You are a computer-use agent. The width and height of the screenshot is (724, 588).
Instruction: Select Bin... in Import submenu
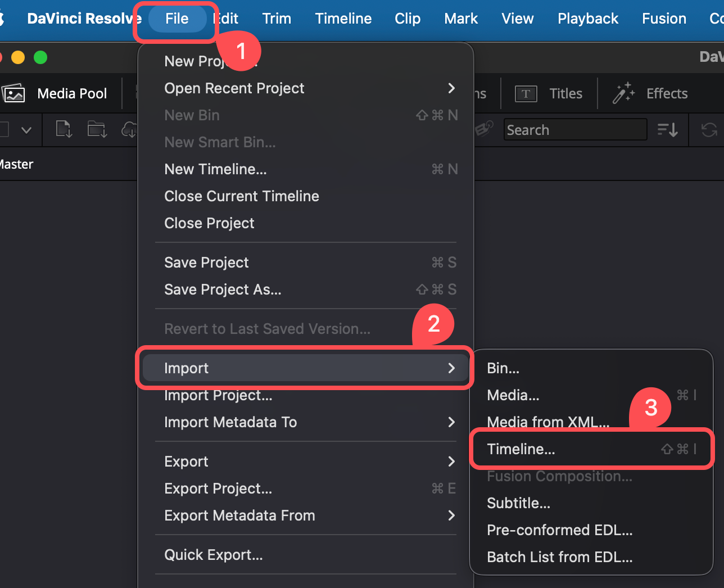click(591, 368)
